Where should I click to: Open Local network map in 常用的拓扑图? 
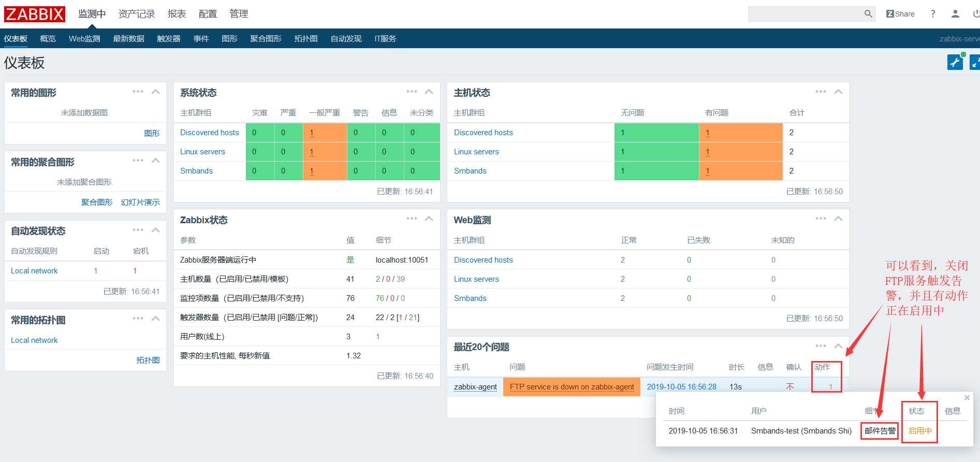(x=34, y=340)
